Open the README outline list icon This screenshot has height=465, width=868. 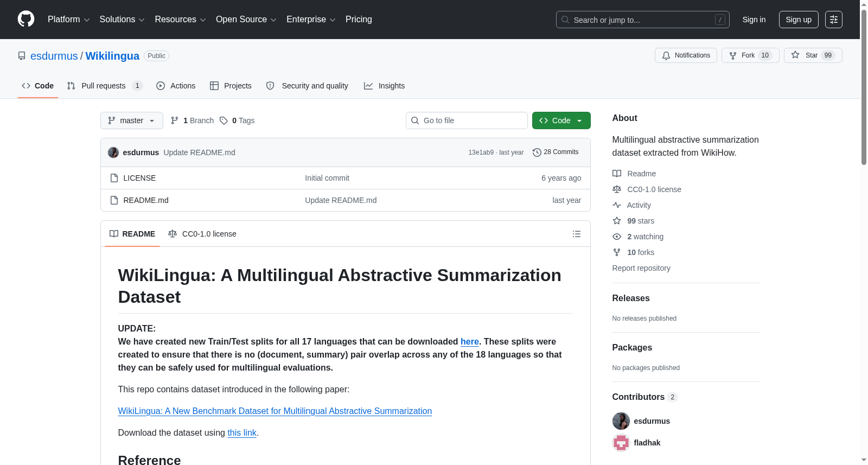click(577, 234)
